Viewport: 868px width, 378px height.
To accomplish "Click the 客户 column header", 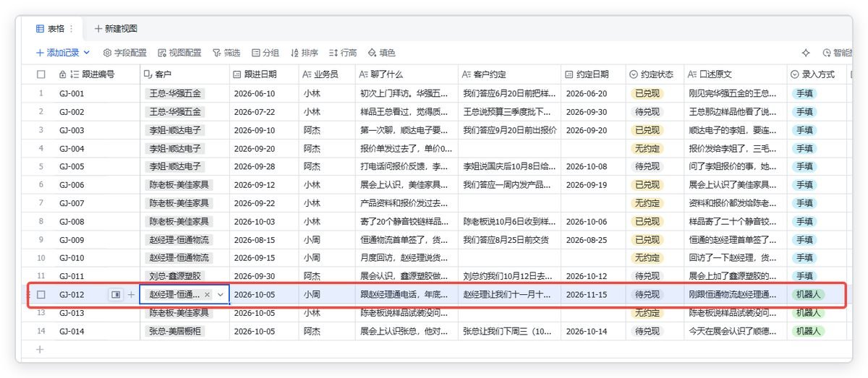I will coord(184,74).
